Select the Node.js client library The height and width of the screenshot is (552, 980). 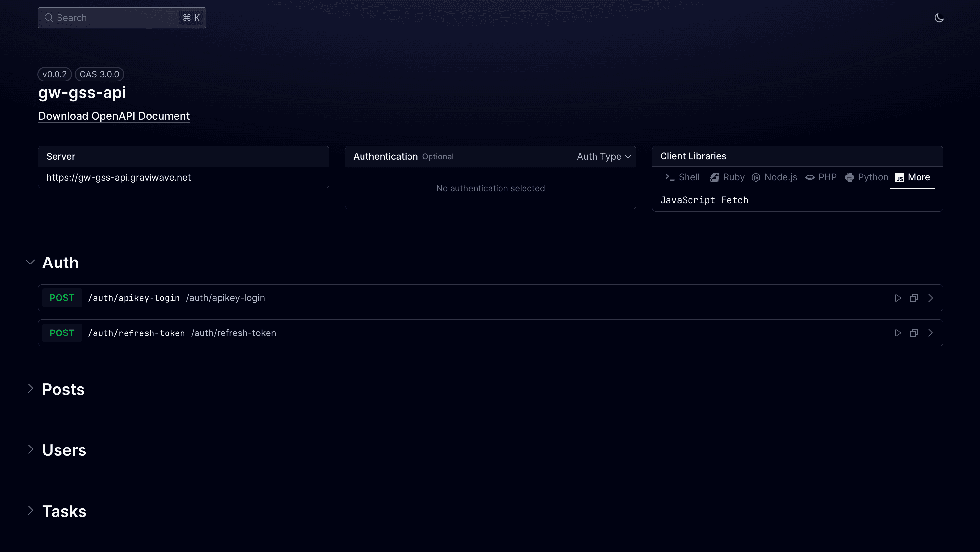click(774, 177)
